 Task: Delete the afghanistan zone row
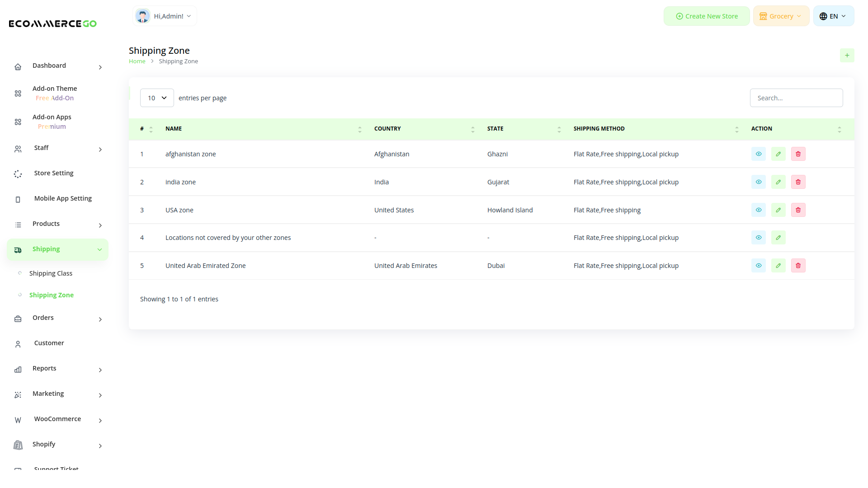(x=798, y=154)
